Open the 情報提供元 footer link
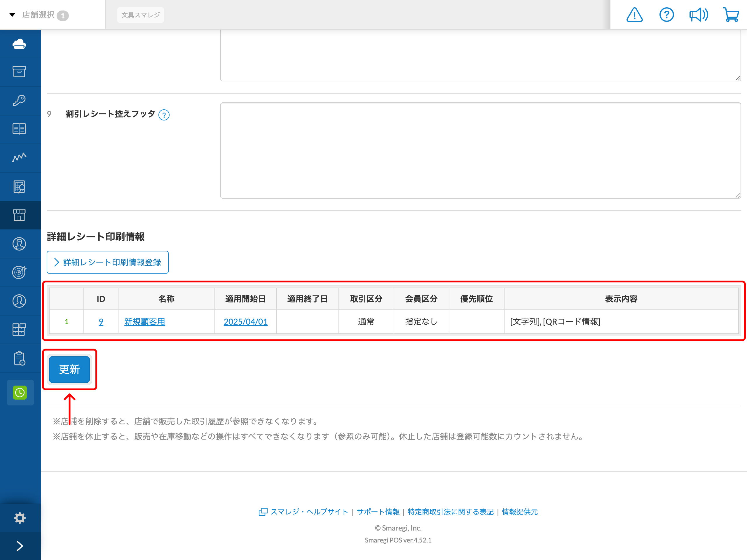 coord(520,512)
